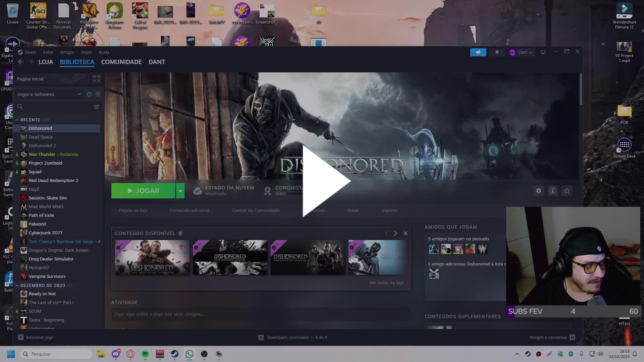
Task: Open Dishonored settings gear icon
Action: (x=539, y=191)
